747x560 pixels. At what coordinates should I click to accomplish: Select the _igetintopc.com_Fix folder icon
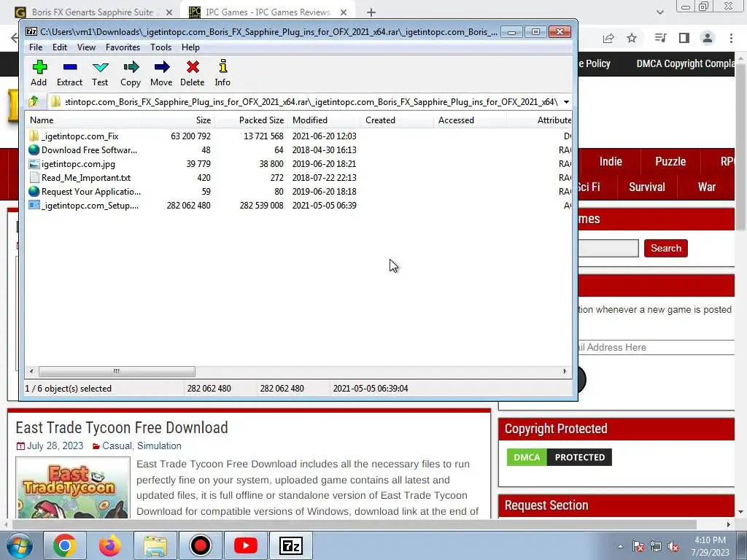click(x=34, y=136)
